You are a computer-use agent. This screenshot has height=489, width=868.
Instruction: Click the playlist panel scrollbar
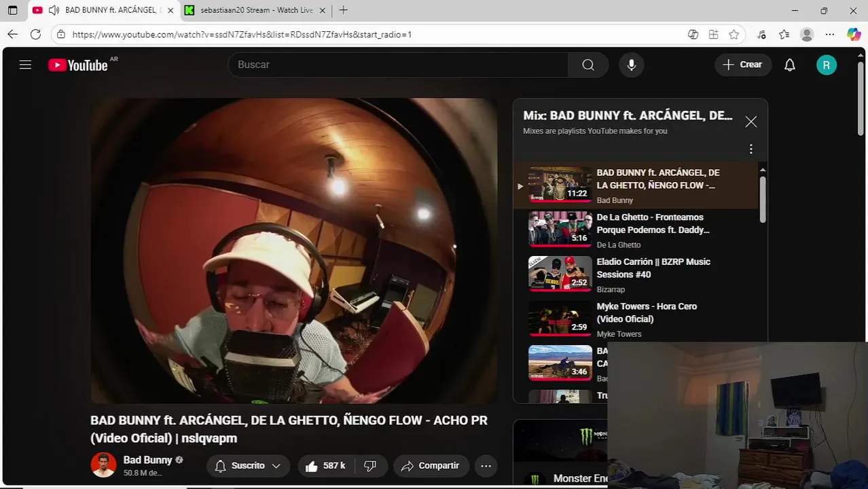click(x=763, y=199)
